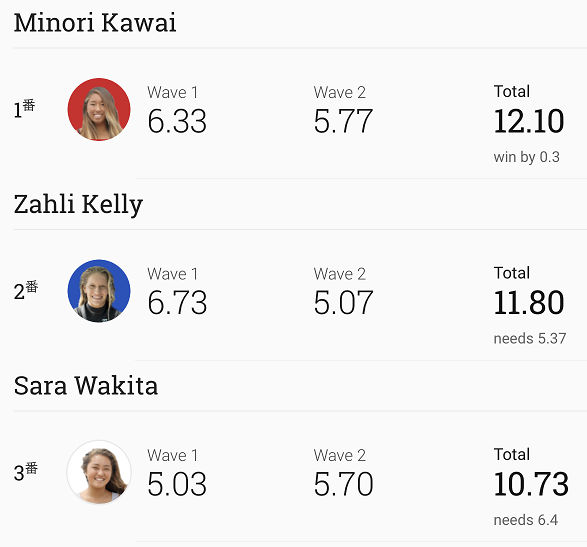Viewport: 587px width, 547px height.
Task: View Sara Wakita's Wave 2 score 5.70
Action: click(x=343, y=484)
